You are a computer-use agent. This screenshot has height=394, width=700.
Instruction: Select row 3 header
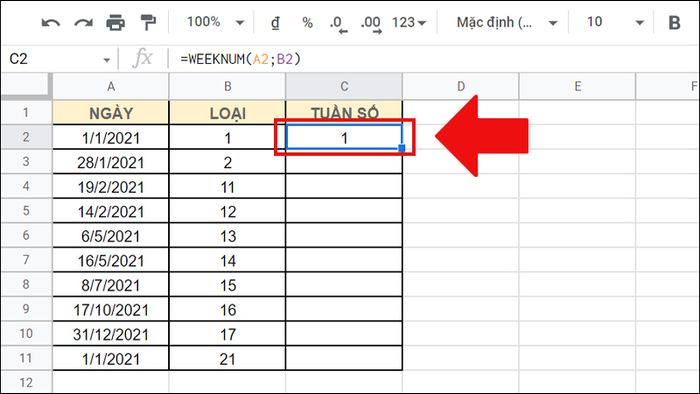pyautogui.click(x=26, y=161)
